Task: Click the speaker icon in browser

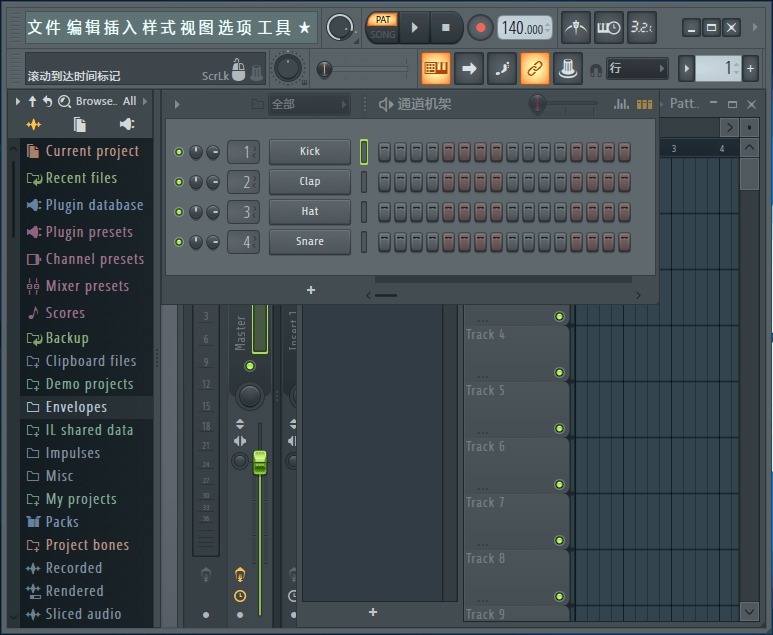Action: click(x=126, y=125)
